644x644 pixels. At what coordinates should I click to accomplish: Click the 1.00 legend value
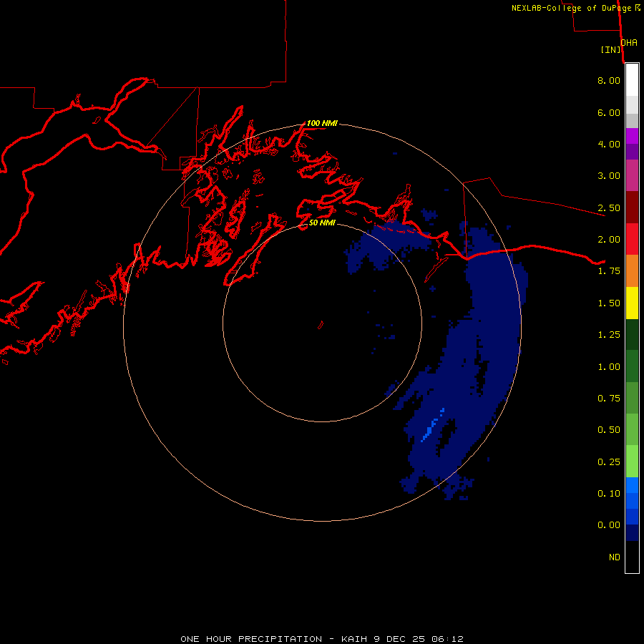[x=609, y=367]
